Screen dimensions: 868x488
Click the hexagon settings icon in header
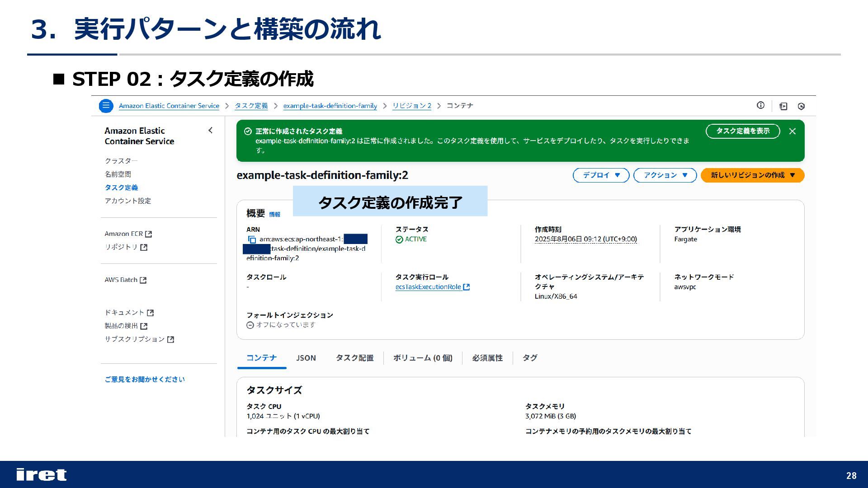(x=801, y=106)
